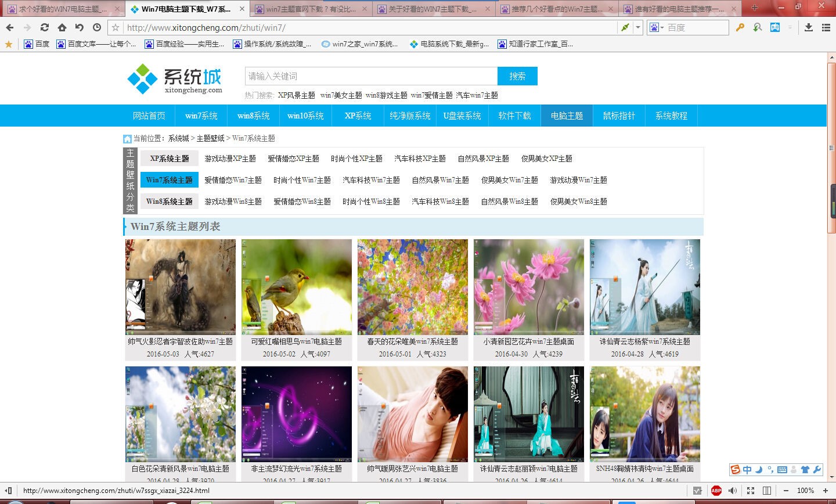Open IME wrench settings icon

816,470
